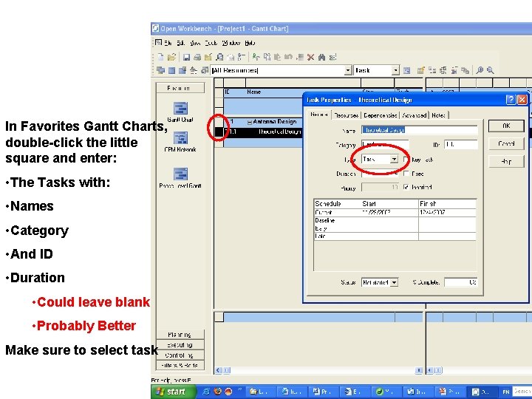Open CPM Network view in sidebar
This screenshot has width=532, height=399.
click(180, 141)
